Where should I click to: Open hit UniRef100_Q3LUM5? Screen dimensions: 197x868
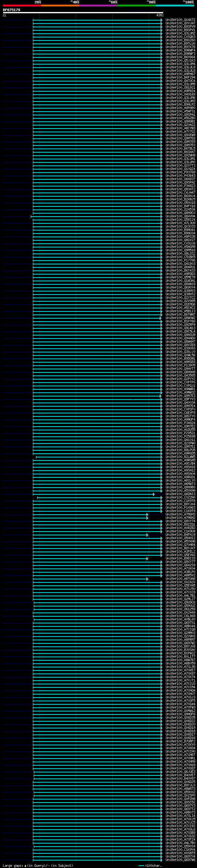180,84
